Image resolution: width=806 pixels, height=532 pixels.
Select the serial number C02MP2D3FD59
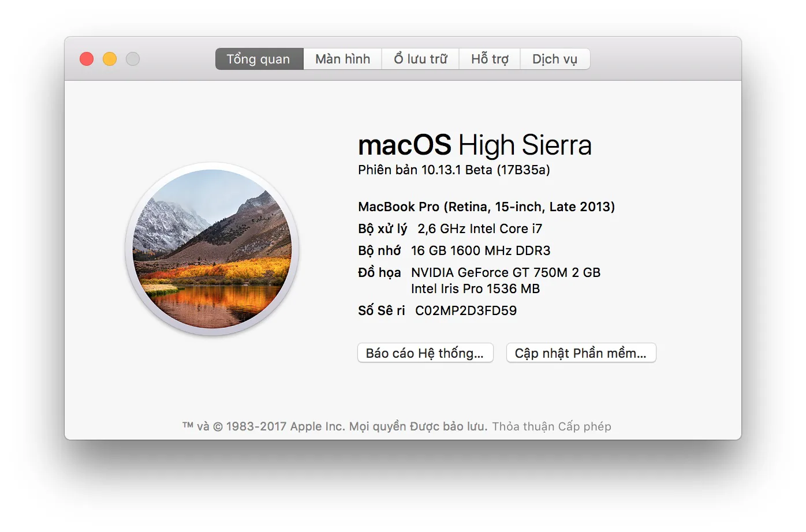tap(466, 310)
